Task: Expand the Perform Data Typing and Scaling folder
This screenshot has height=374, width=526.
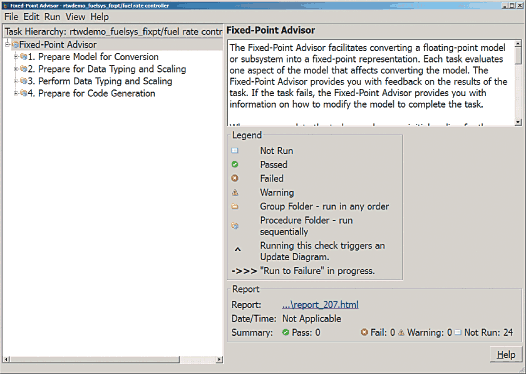Action: point(16,81)
